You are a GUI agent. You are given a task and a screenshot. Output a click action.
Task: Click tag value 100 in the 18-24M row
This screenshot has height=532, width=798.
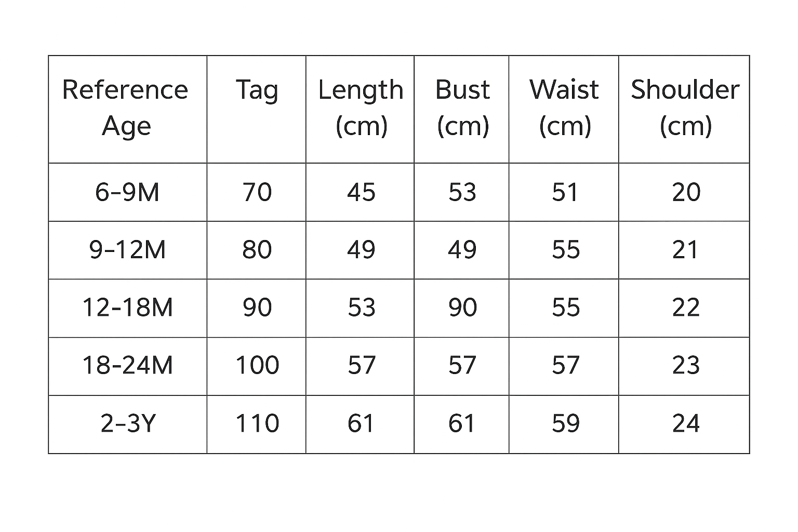point(257,365)
